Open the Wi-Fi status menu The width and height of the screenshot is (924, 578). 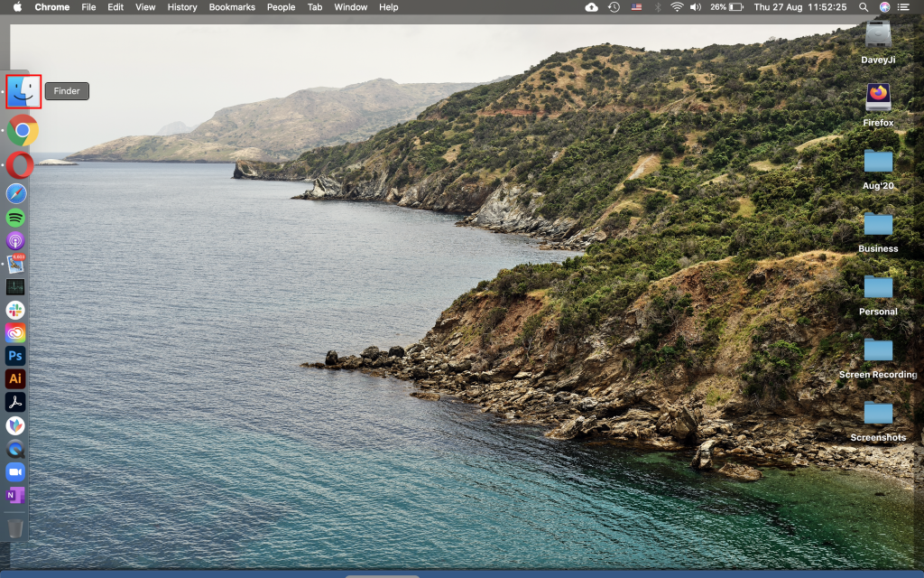[x=677, y=7]
